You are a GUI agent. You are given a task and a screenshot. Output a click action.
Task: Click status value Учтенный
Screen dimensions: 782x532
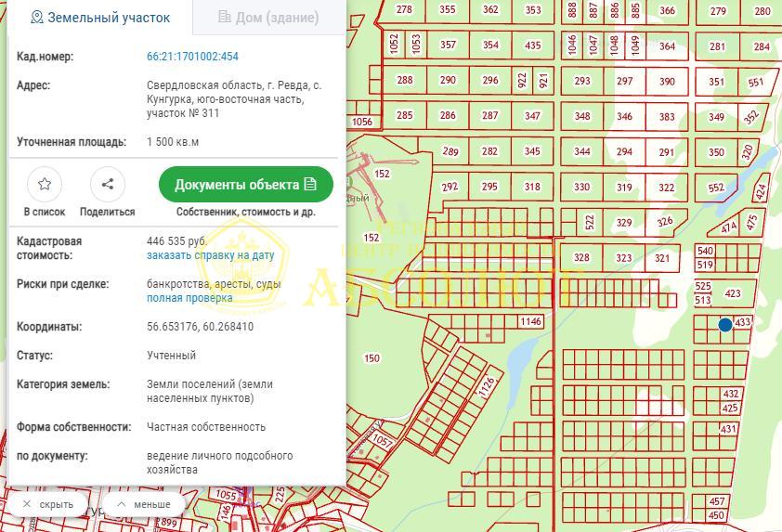pyautogui.click(x=172, y=356)
